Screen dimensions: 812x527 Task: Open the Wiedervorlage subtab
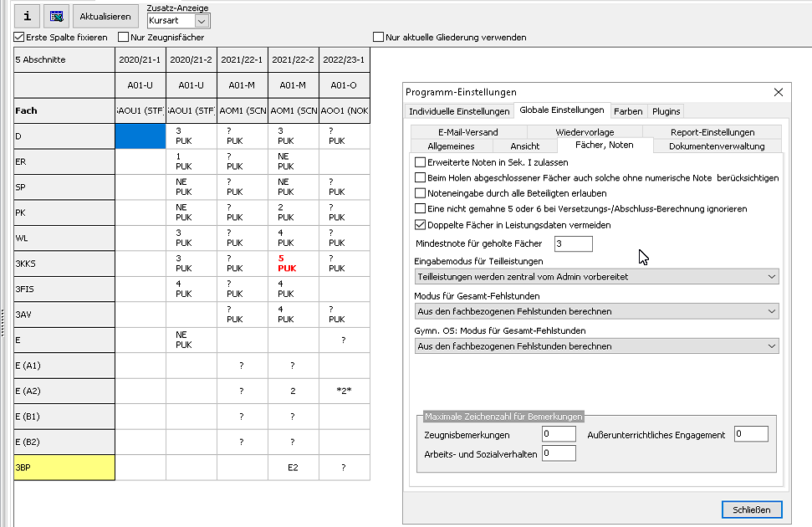585,132
